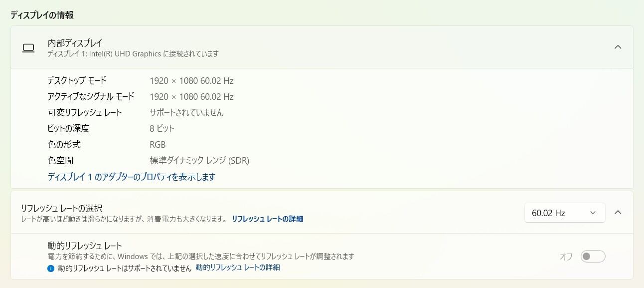Open the リフレッシュ レートの詳細 link
Screen dimensions: 644x288
(x=267, y=219)
